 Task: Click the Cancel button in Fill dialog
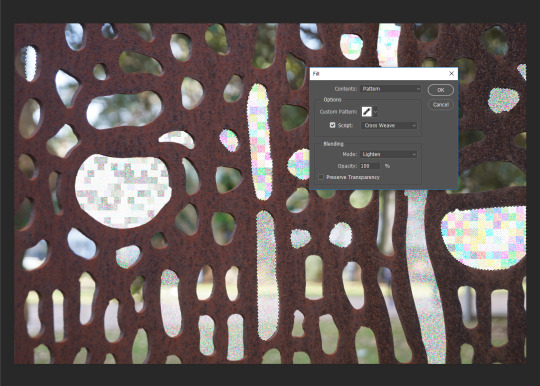(x=440, y=104)
